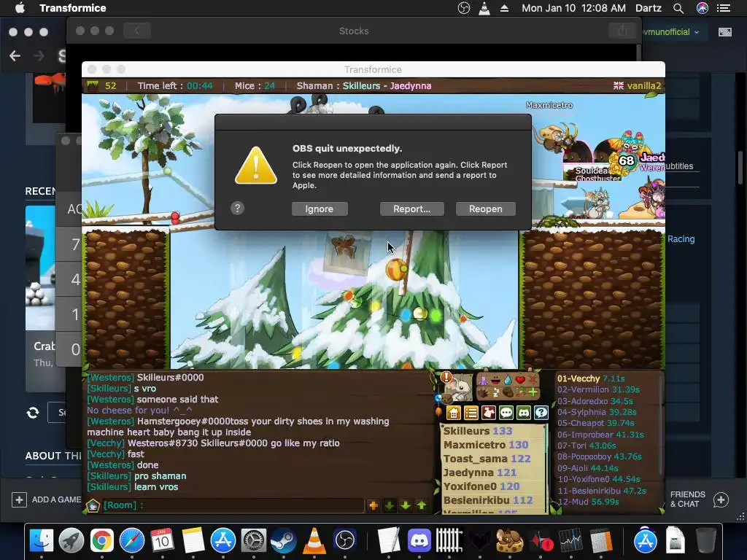
Task: Click the leaderboard panel scrollbar
Action: point(661,426)
